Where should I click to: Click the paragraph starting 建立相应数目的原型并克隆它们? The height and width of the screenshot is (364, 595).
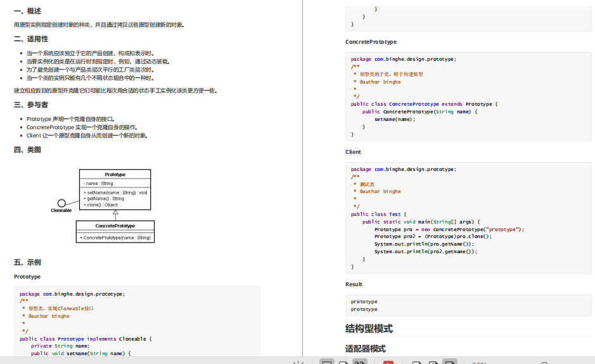click(115, 91)
